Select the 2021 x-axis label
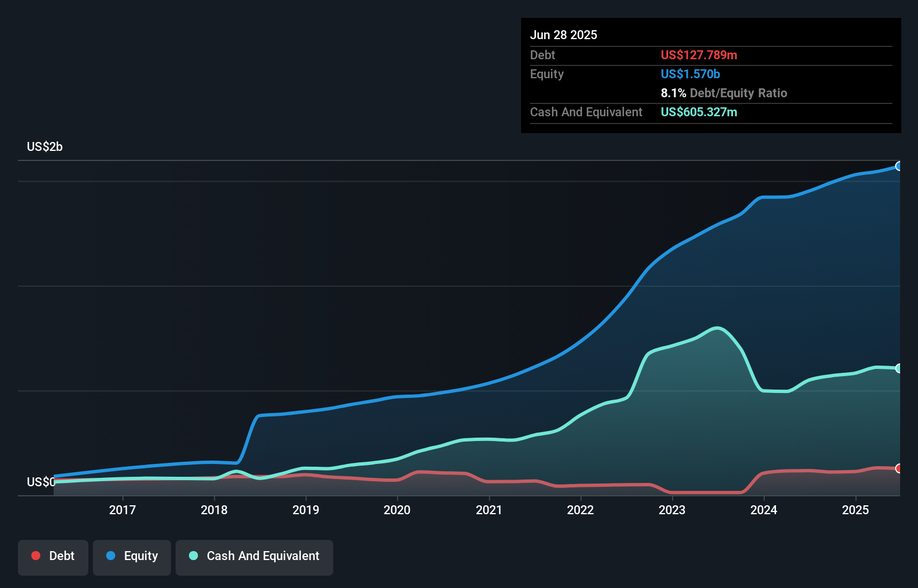 [x=489, y=510]
